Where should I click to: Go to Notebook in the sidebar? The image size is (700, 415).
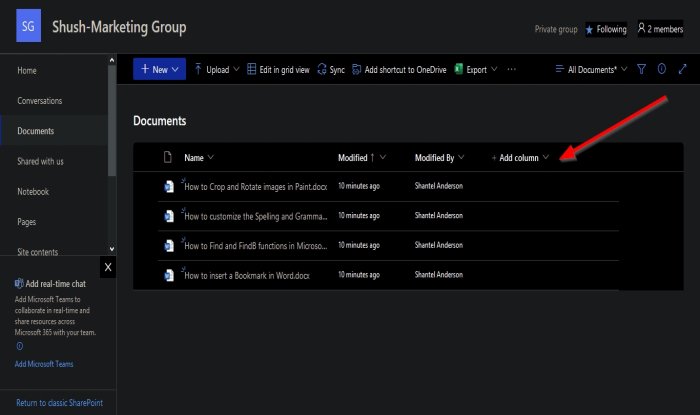(x=33, y=191)
